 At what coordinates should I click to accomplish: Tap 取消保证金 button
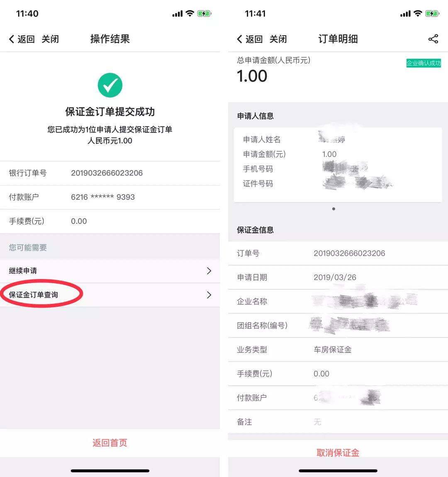coord(338,453)
